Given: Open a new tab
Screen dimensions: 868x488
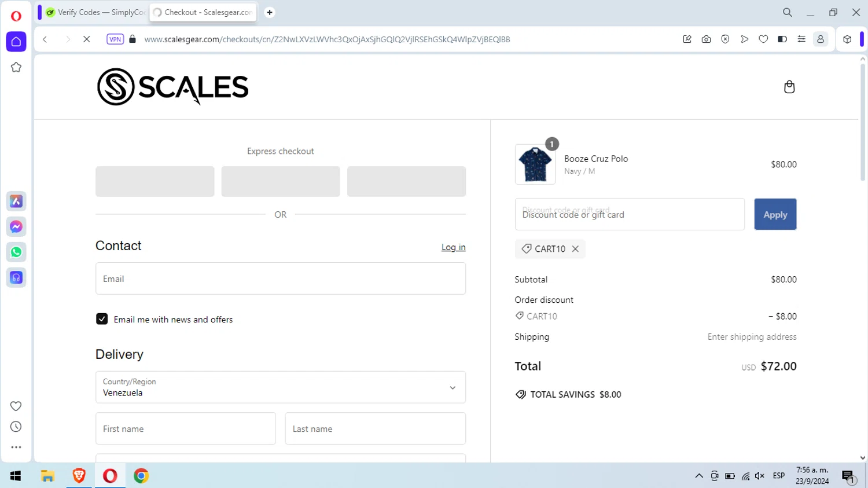Looking at the screenshot, I should tap(270, 12).
